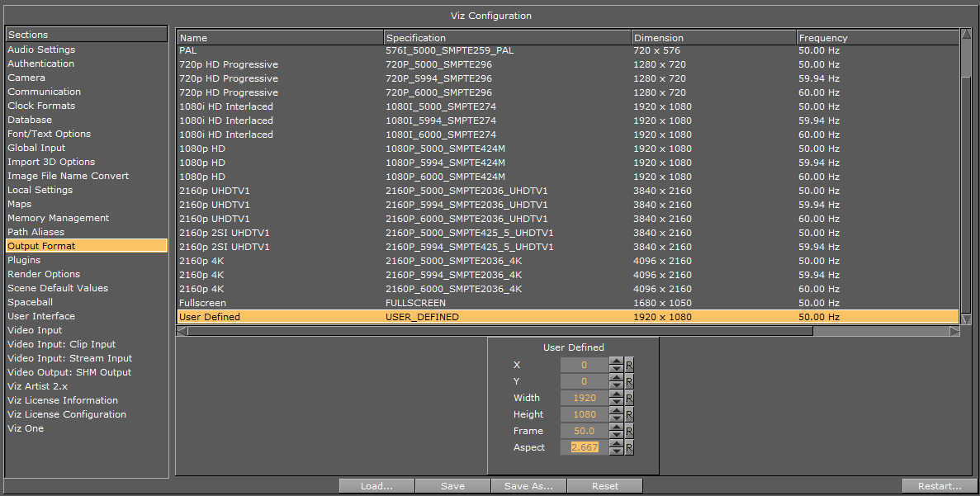Select the PAL output format row
Image resolution: width=980 pixels, height=496 pixels.
click(x=568, y=50)
